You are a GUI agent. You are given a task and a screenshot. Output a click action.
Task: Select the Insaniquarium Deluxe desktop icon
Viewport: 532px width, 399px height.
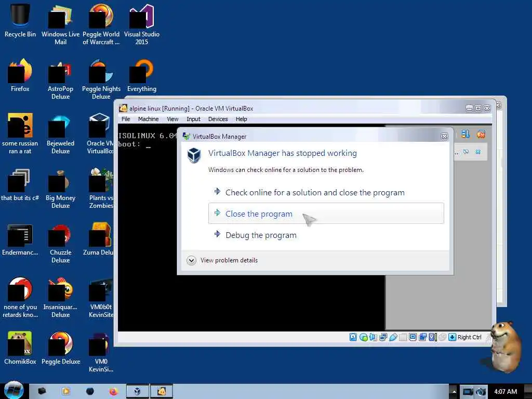(x=60, y=298)
